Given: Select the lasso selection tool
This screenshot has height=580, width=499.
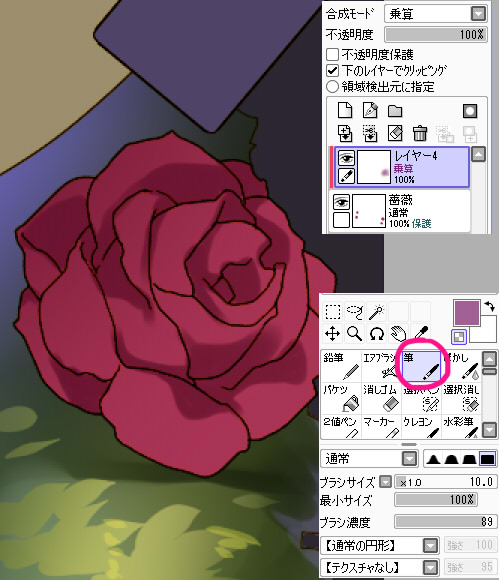Looking at the screenshot, I should tap(355, 312).
